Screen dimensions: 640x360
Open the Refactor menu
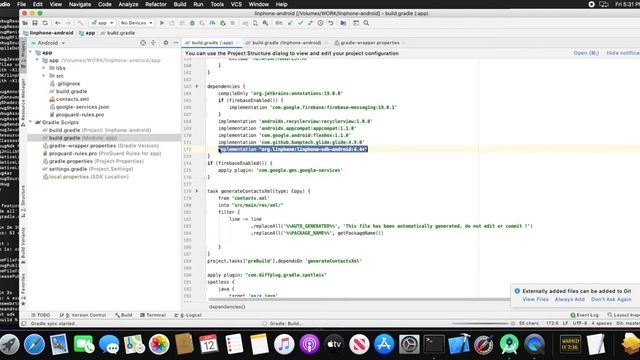[x=156, y=4]
